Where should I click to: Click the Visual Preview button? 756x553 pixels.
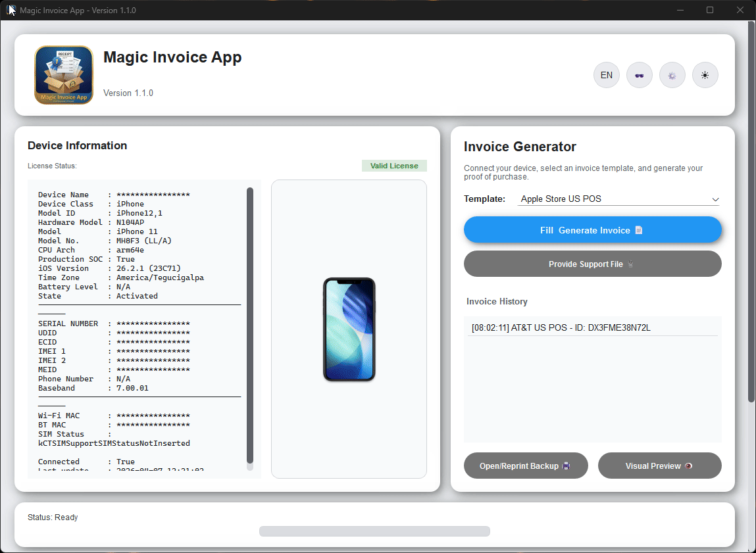(x=659, y=466)
